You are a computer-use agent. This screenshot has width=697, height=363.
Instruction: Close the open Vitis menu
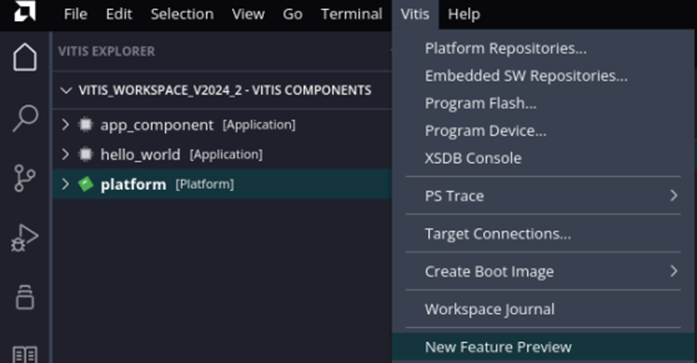[415, 14]
